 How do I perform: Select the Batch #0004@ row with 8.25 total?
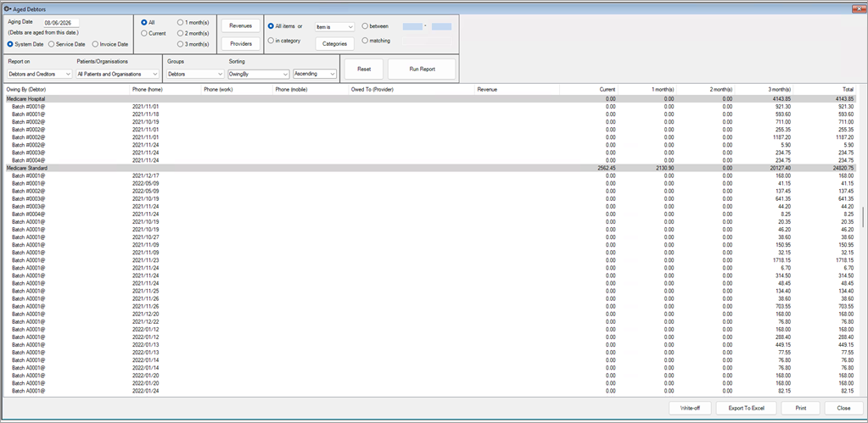pyautogui.click(x=431, y=214)
